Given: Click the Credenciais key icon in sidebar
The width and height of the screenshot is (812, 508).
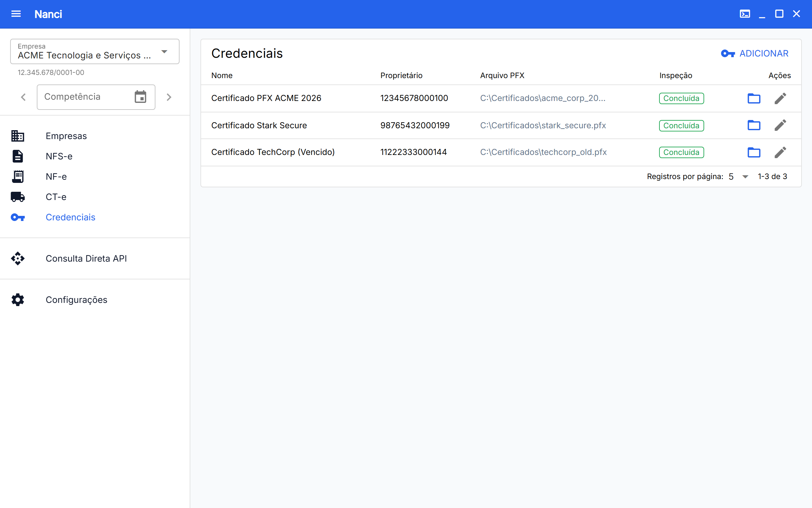Looking at the screenshot, I should [17, 217].
